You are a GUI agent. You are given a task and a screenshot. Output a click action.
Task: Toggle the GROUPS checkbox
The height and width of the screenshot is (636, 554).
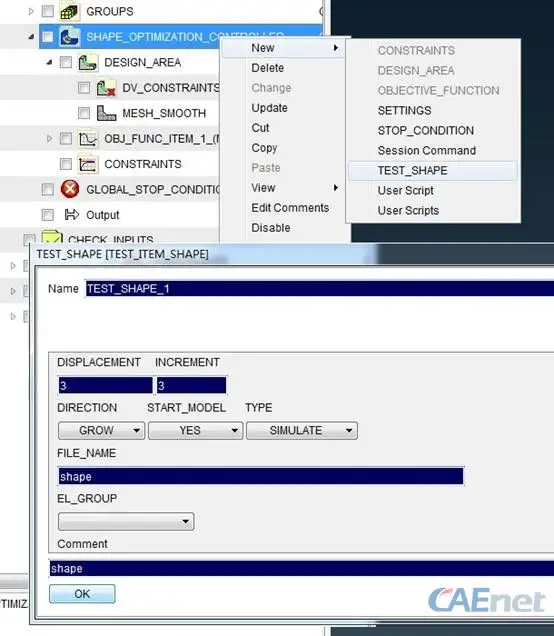pos(47,11)
